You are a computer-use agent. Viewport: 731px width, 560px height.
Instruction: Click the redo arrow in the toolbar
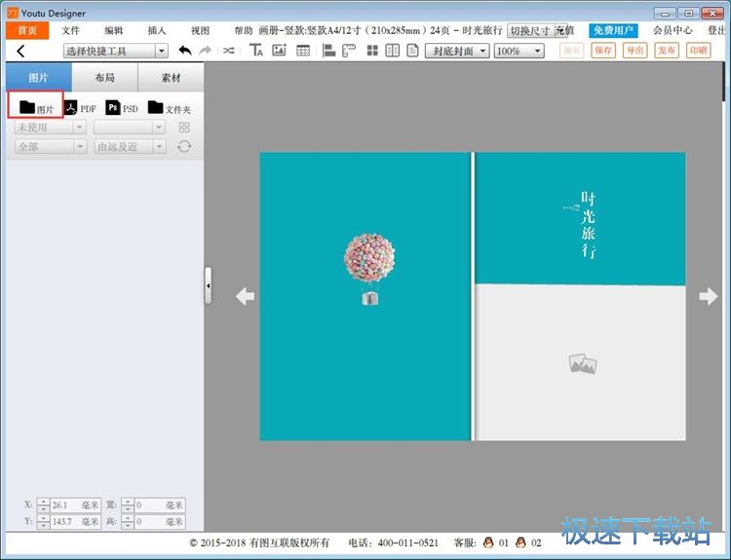[x=205, y=51]
